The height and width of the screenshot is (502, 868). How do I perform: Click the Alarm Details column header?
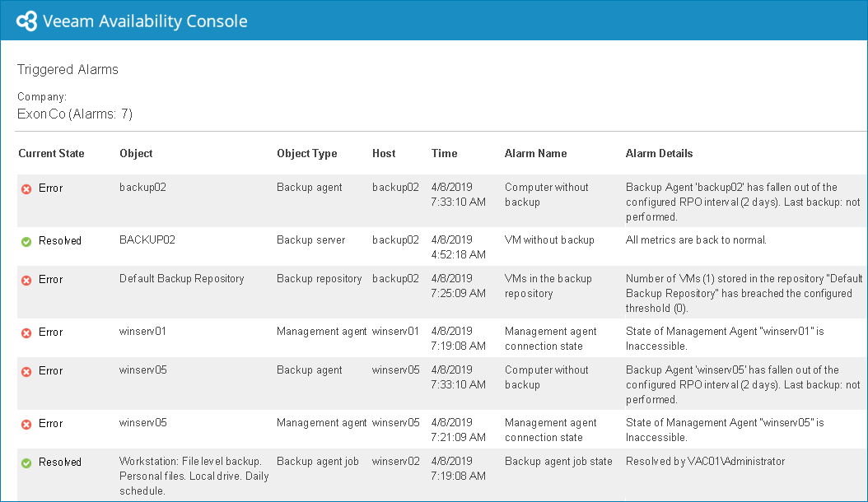659,153
